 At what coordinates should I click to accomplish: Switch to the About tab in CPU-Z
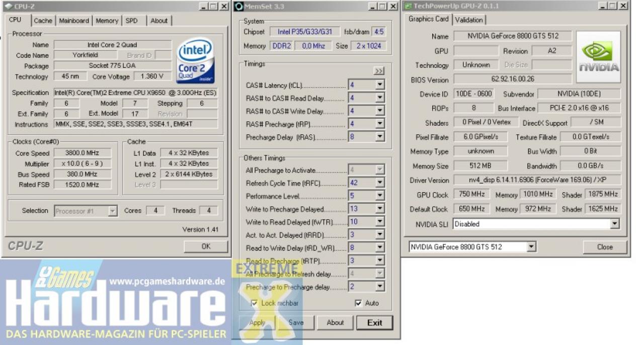[x=159, y=21]
